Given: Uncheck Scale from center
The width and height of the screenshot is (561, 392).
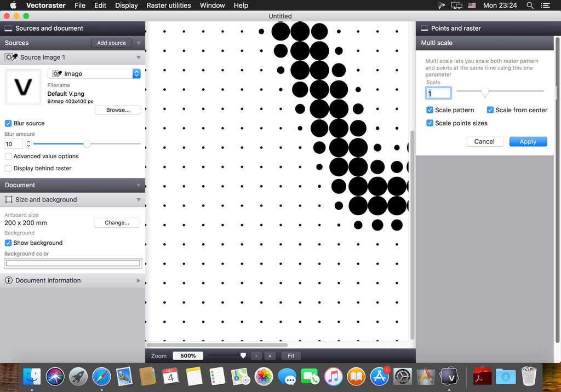Looking at the screenshot, I should click(490, 110).
